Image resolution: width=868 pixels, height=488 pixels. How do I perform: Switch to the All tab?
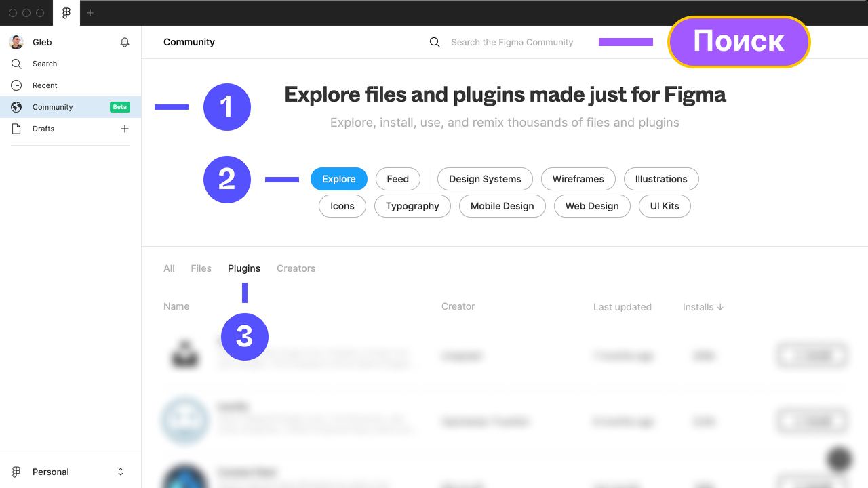pos(169,268)
